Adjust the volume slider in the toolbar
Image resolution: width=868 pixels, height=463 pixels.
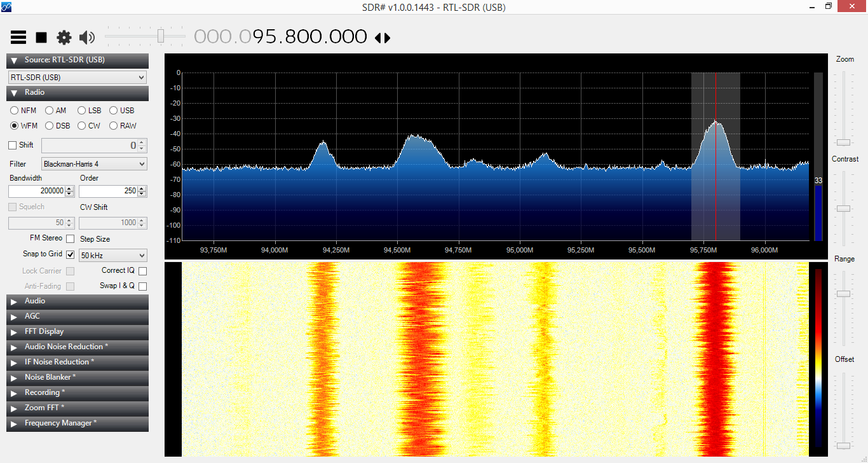[x=161, y=36]
